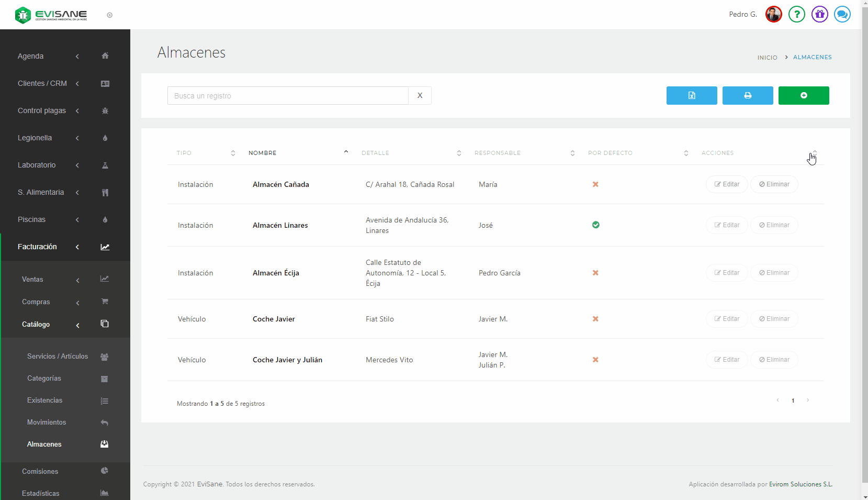Delete the Coche Javier y Julián record
The height and width of the screenshot is (500, 868).
click(774, 360)
